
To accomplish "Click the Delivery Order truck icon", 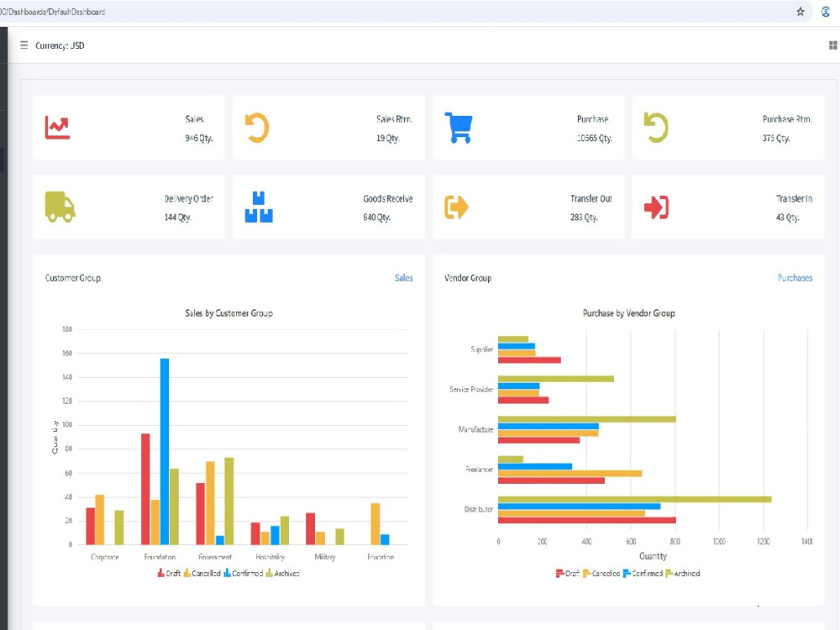I will point(60,207).
